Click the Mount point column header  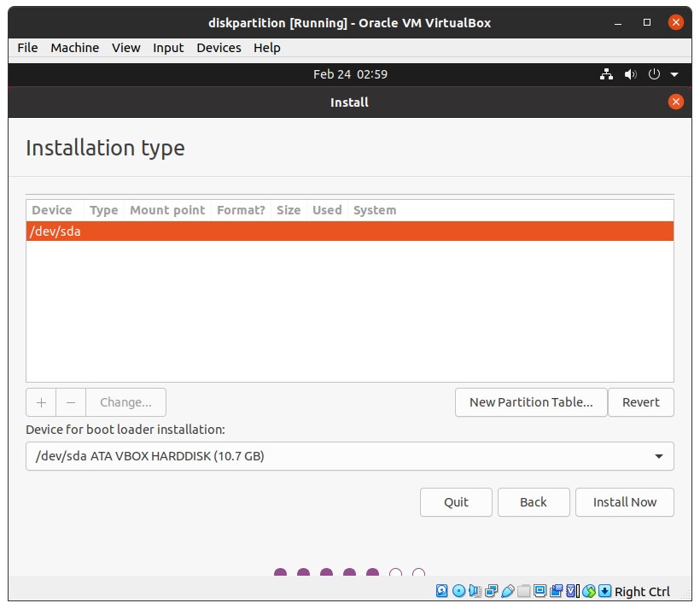pyautogui.click(x=167, y=210)
